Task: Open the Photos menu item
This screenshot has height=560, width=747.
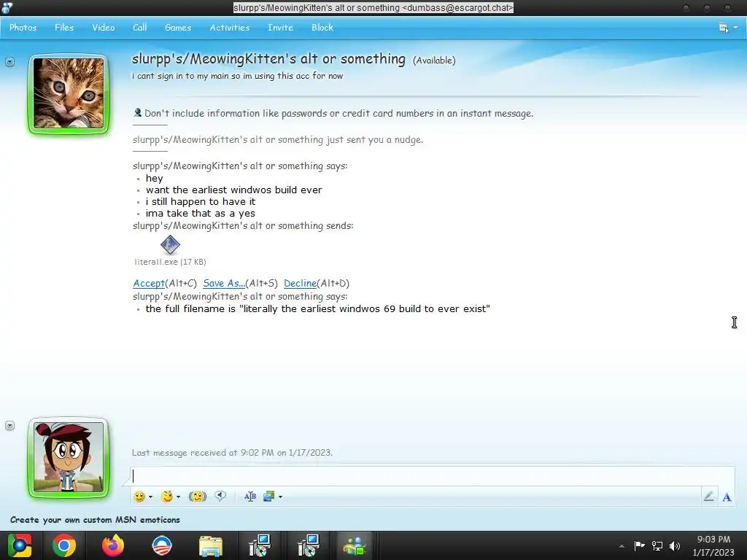Action: 23,28
